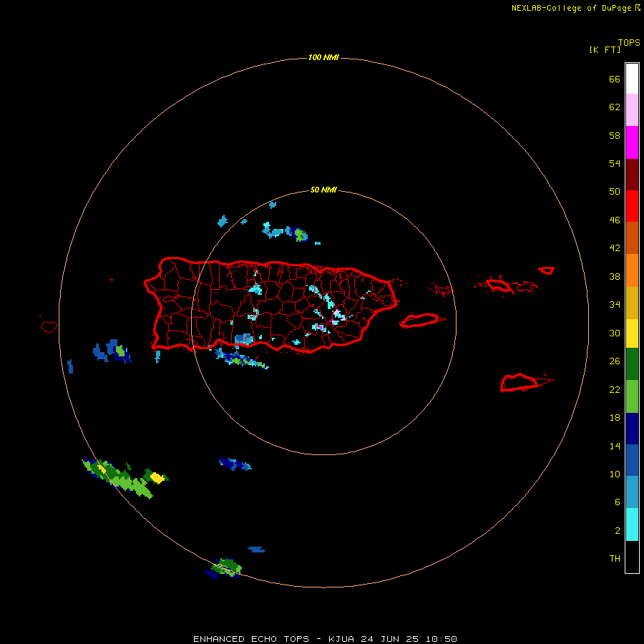The height and width of the screenshot is (644, 644).
Task: Select the TH legend label
Action: [x=615, y=559]
